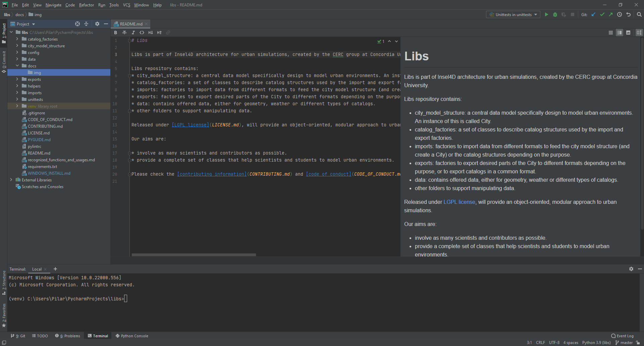Update project with Git blue arrow
Image resolution: width=644 pixels, height=346 pixels.
coord(593,14)
